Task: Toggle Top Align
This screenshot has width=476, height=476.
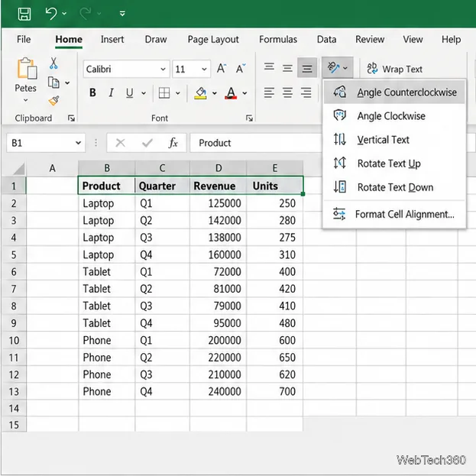Action: pyautogui.click(x=269, y=67)
